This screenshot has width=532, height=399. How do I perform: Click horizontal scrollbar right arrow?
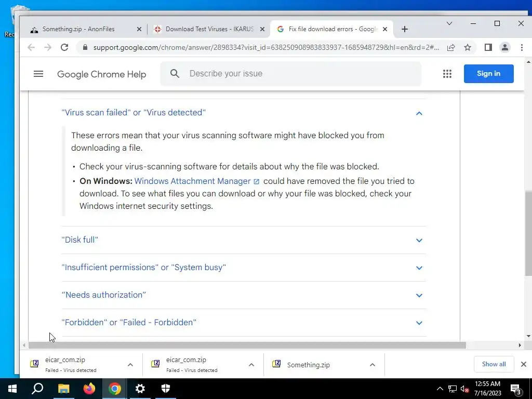tap(520, 345)
